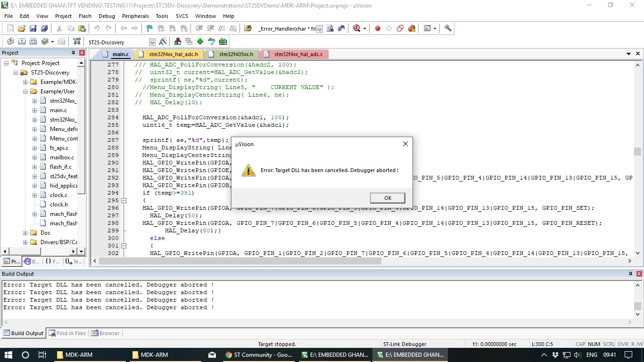
Task: Click the Open document folder icon beside the find box
Action: tap(248, 28)
